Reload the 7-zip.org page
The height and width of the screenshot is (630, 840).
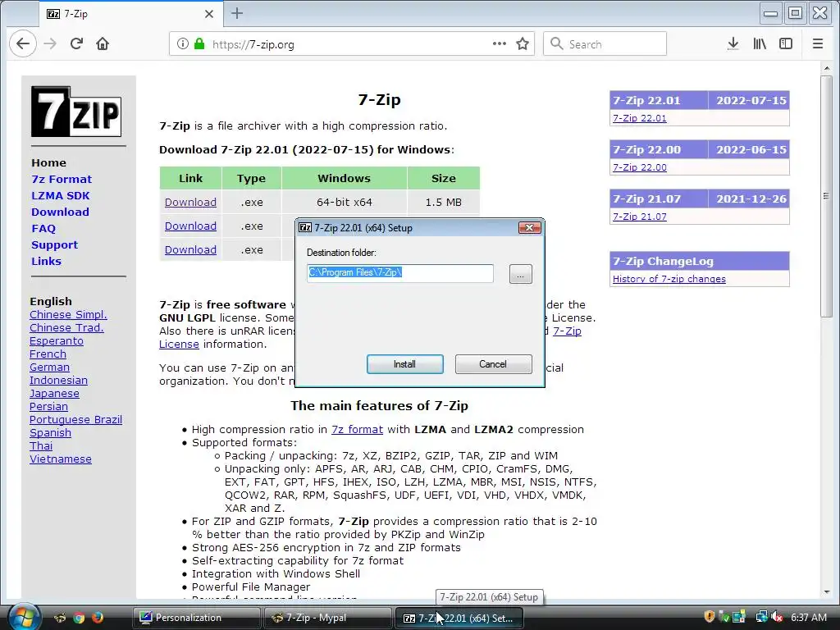(76, 44)
